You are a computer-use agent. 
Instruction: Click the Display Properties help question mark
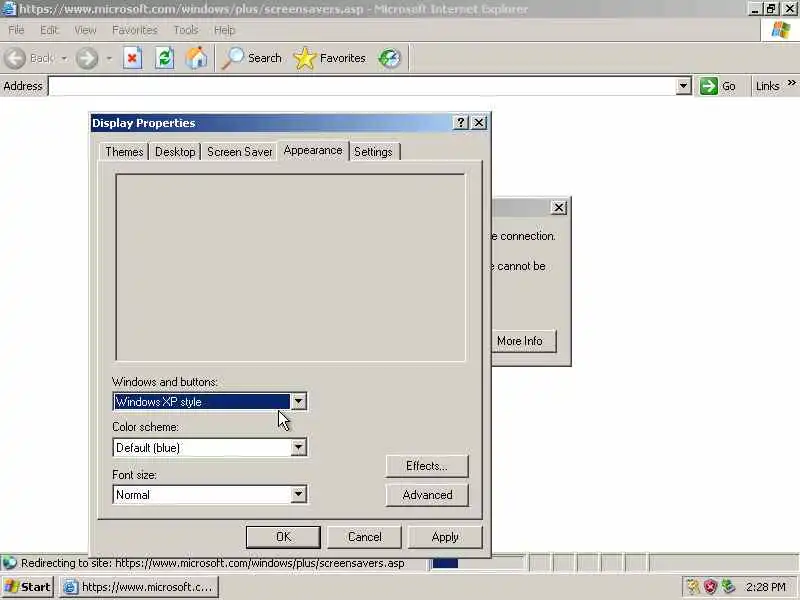460,122
